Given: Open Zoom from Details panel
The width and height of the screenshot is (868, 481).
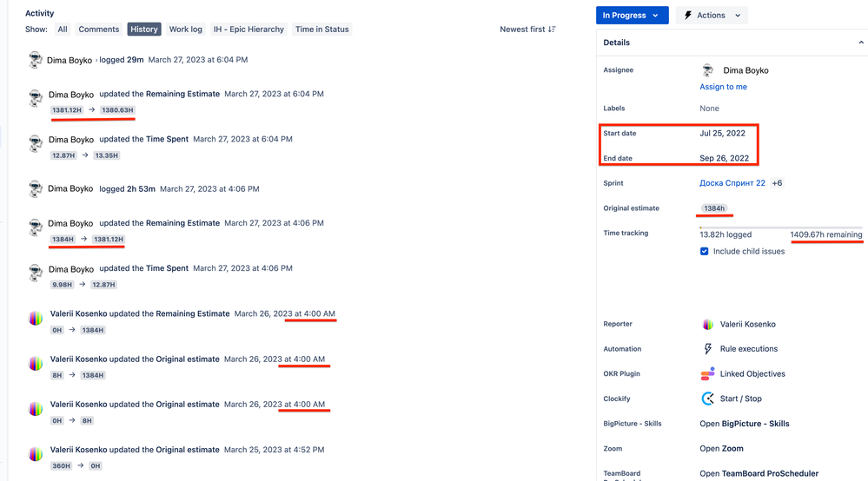Looking at the screenshot, I should tap(721, 448).
